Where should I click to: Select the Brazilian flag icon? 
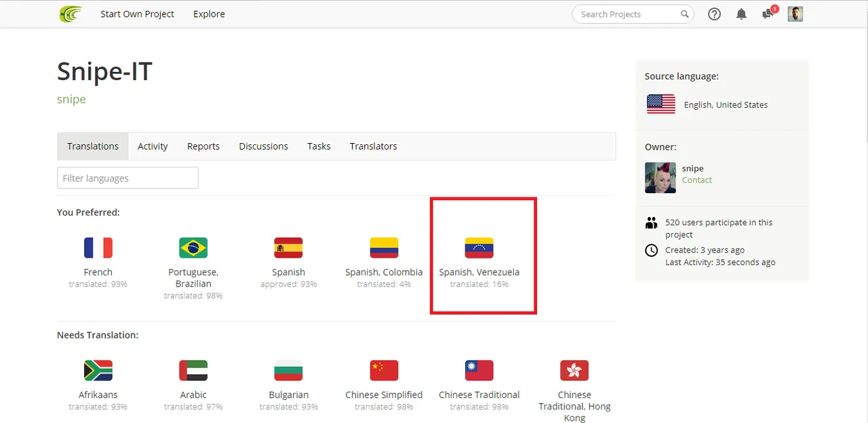click(x=193, y=248)
